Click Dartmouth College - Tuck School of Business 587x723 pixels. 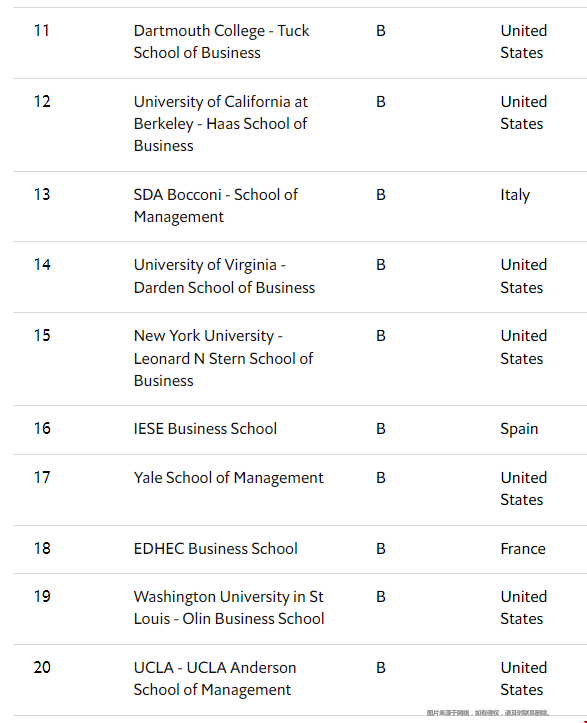click(221, 41)
